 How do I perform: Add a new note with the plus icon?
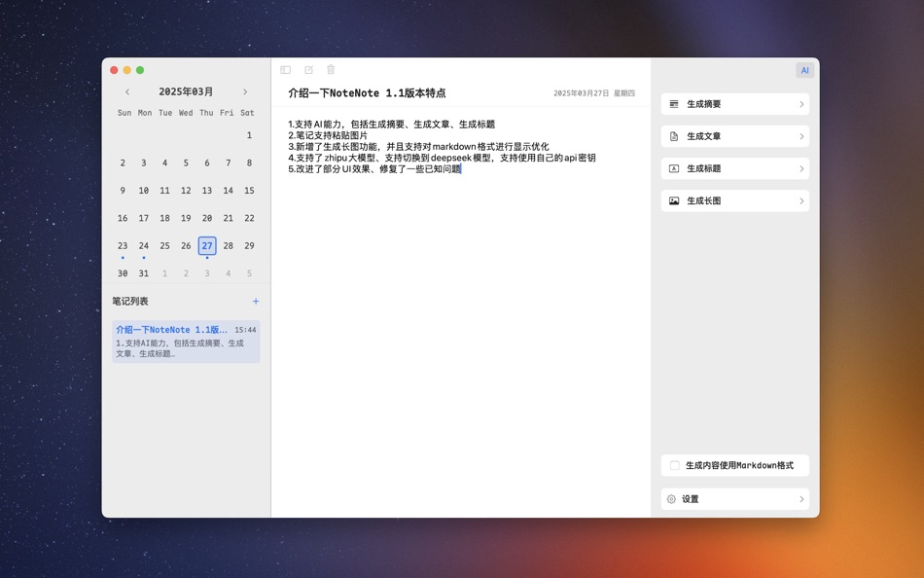(x=256, y=302)
